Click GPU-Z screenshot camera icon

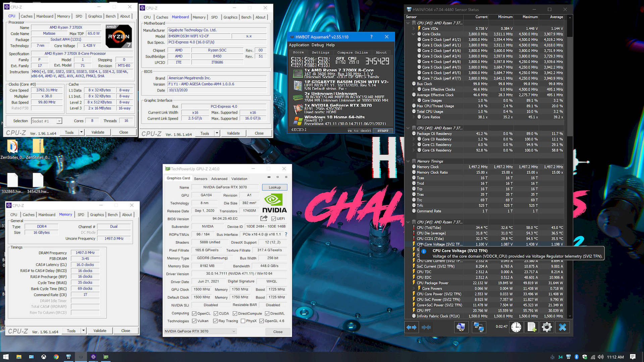tap(269, 177)
